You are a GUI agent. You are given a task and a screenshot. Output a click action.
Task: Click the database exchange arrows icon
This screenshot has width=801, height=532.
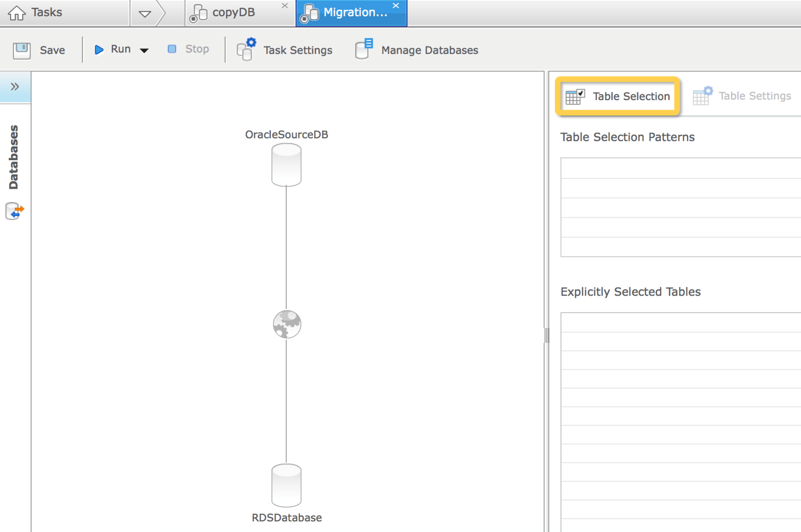pyautogui.click(x=15, y=211)
